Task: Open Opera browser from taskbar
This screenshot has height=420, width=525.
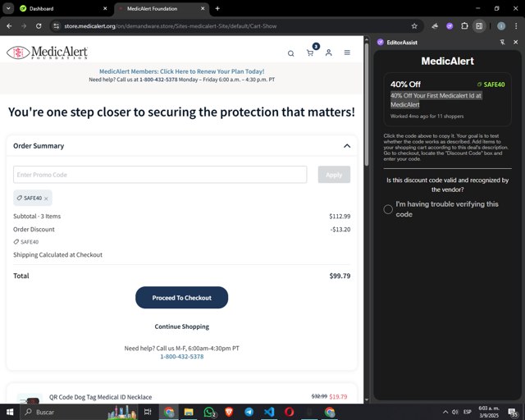Action: (x=290, y=412)
